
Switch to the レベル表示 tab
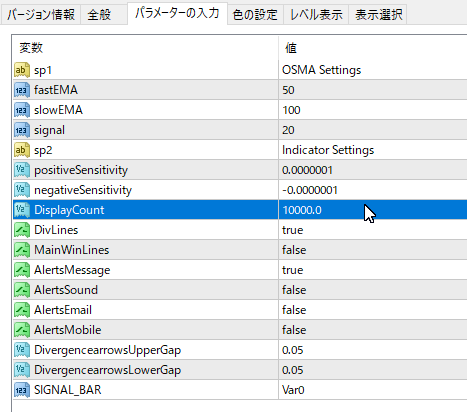[x=316, y=15]
